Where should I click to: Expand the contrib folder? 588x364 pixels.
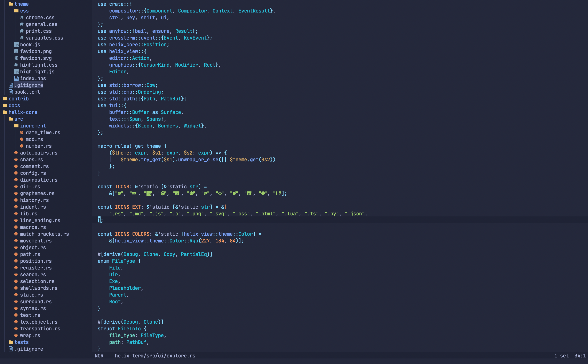[18, 99]
